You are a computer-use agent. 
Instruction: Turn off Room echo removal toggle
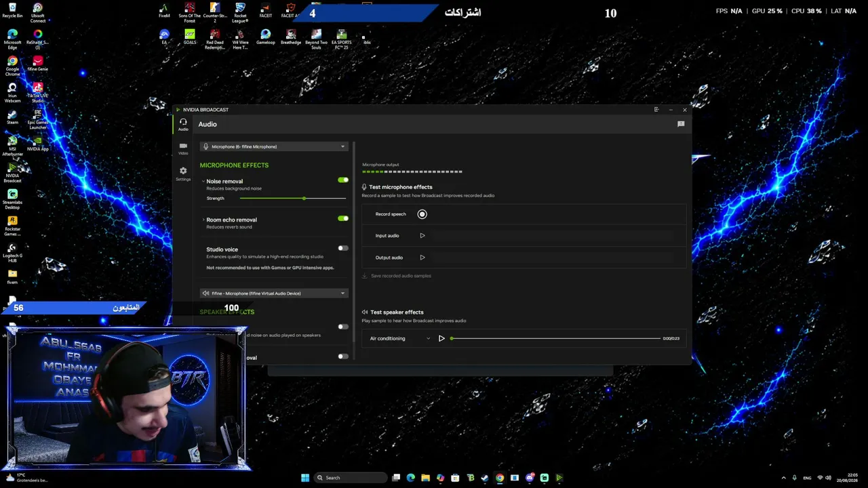coord(343,218)
